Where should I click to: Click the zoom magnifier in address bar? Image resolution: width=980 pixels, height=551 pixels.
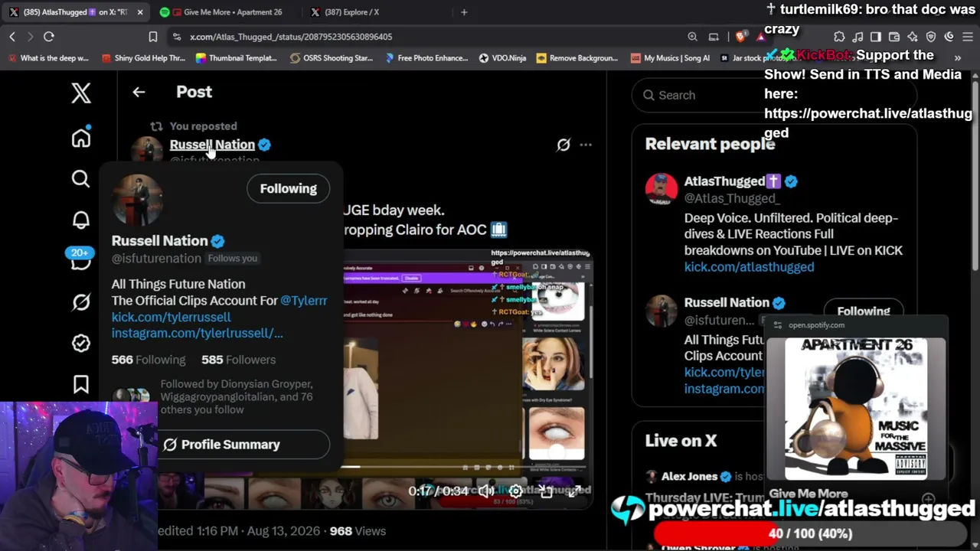[x=692, y=37]
